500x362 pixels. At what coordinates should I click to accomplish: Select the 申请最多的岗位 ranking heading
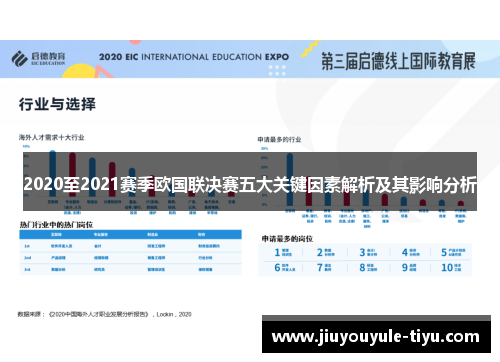(x=287, y=239)
